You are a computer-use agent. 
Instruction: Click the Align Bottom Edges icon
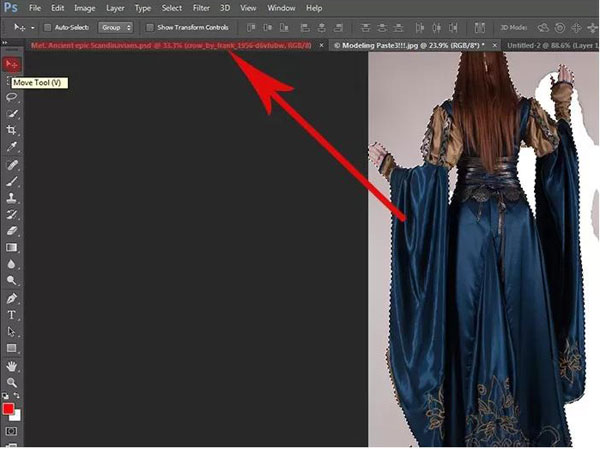click(284, 28)
